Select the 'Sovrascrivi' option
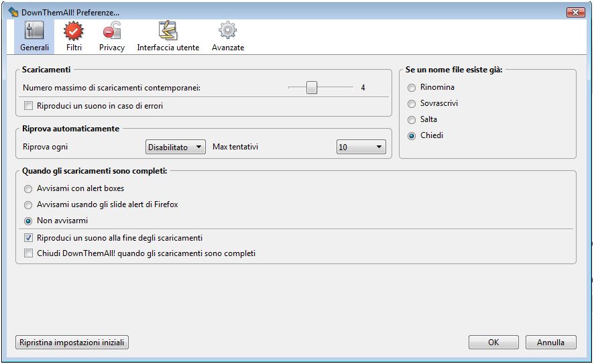This screenshot has width=594, height=364. coord(412,104)
